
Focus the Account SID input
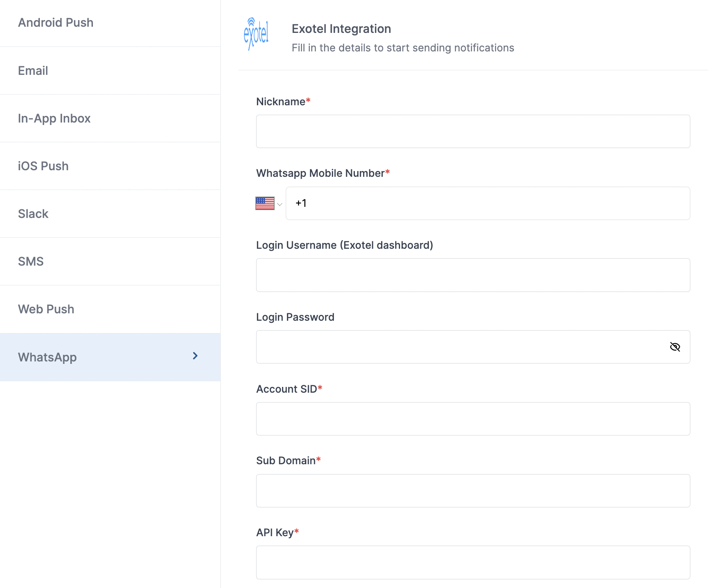click(x=473, y=419)
